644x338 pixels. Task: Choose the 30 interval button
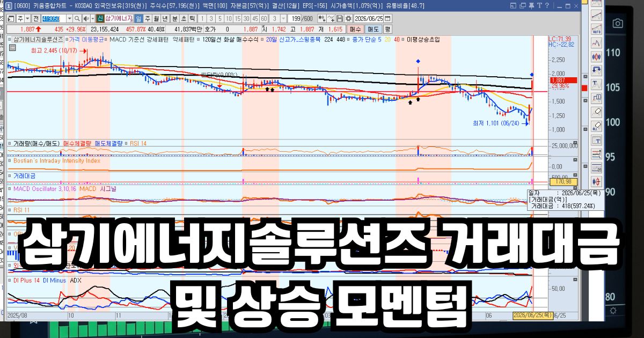coord(246,18)
